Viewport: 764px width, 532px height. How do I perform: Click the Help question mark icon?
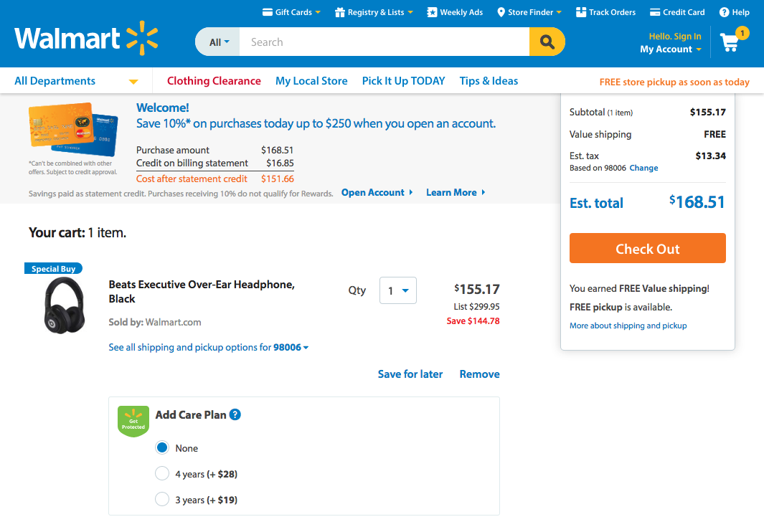725,12
